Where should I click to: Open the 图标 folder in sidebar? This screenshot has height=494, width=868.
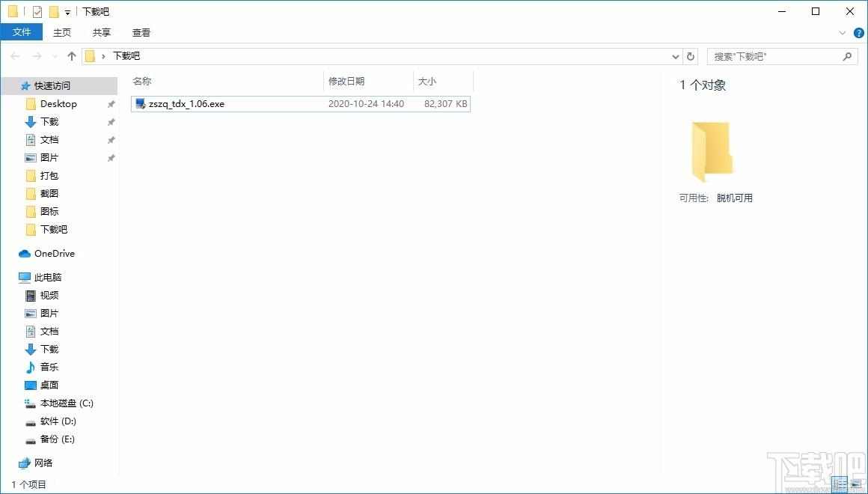[49, 212]
